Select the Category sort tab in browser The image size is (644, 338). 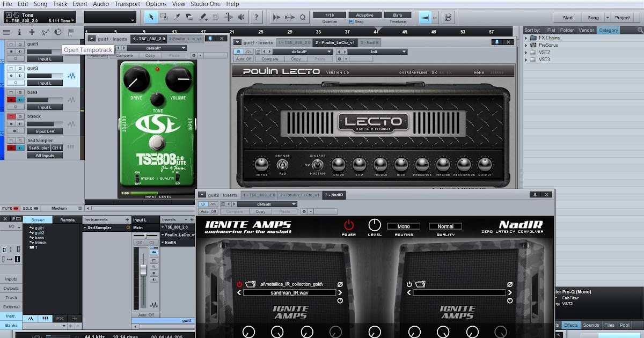[609, 31]
